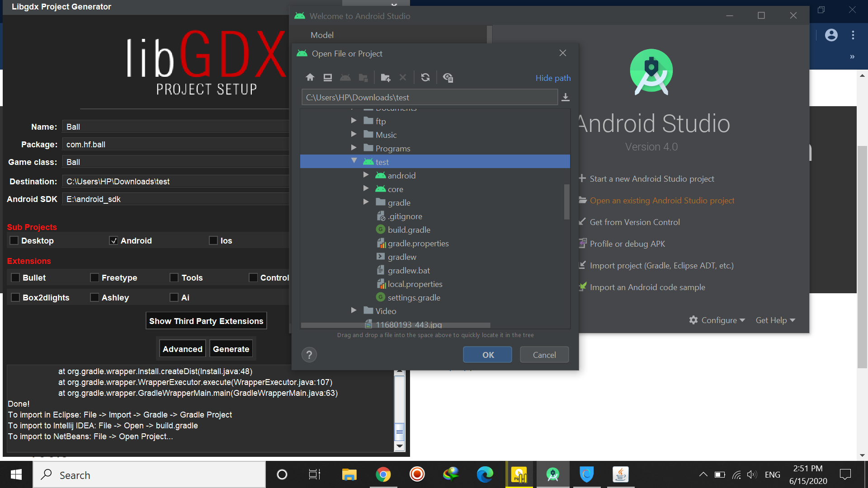Click Get from Version Control
Viewport: 868px width, 488px height.
click(x=634, y=222)
